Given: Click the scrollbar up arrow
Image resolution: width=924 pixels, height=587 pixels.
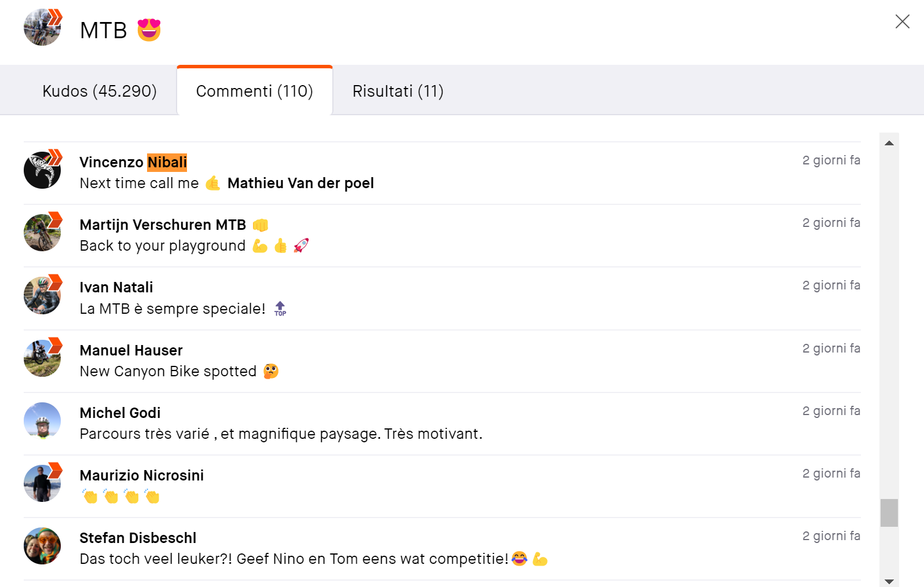Looking at the screenshot, I should (889, 143).
